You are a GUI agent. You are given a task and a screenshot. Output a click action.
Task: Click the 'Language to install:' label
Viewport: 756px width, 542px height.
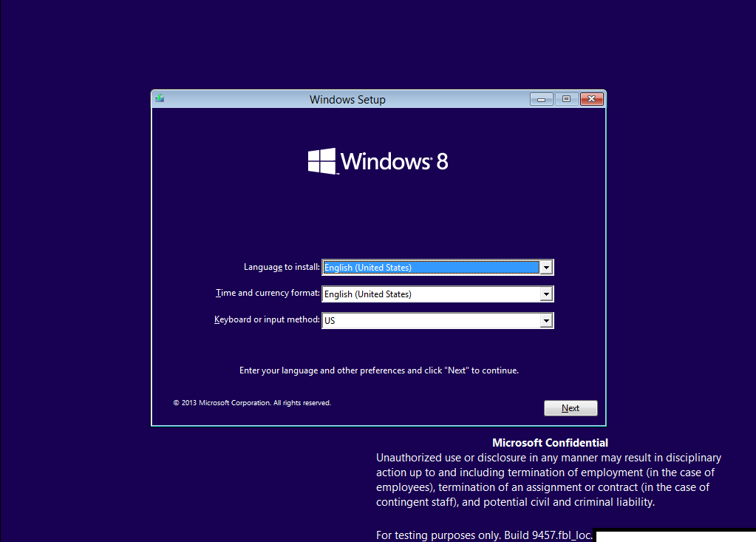tap(282, 267)
